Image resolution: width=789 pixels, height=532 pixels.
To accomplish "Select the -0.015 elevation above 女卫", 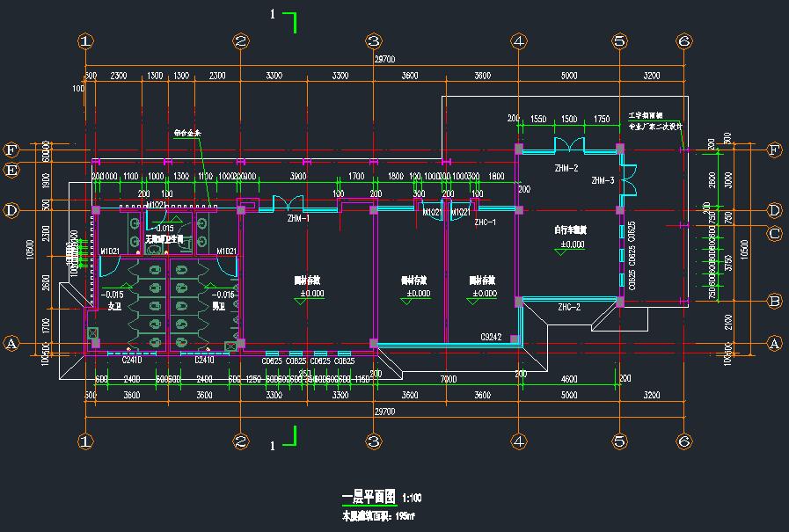I will (112, 295).
